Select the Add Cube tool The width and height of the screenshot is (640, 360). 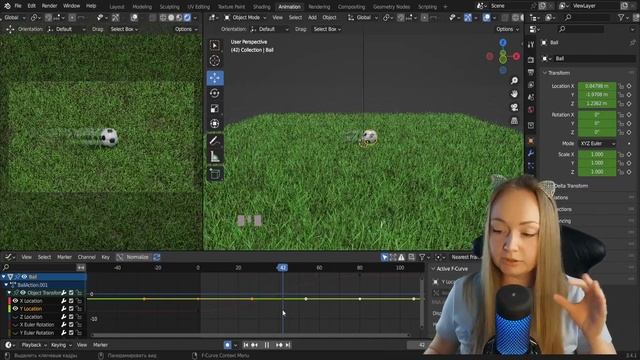click(x=215, y=174)
